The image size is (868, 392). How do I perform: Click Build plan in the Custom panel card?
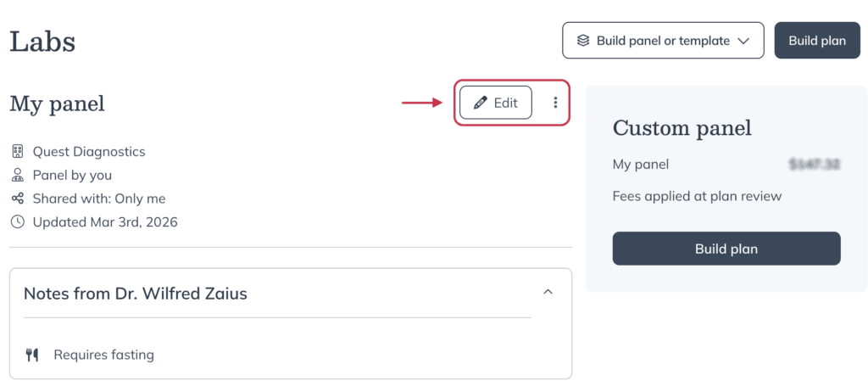[726, 249]
